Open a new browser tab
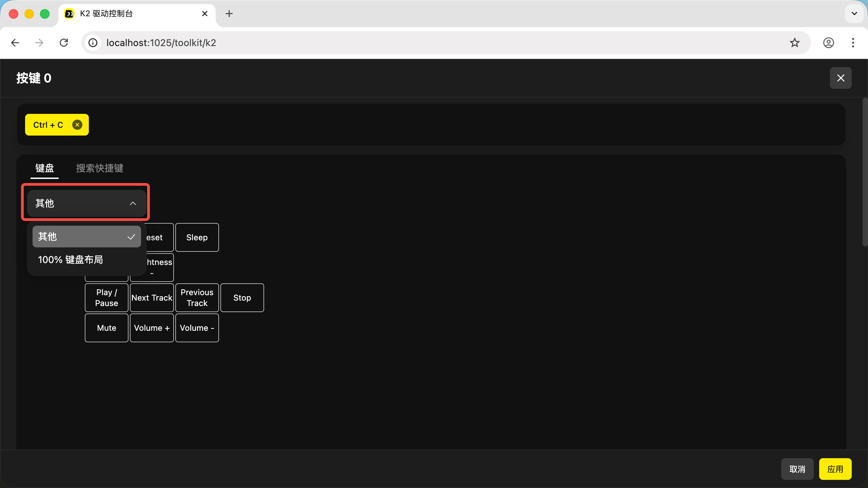 click(x=229, y=14)
